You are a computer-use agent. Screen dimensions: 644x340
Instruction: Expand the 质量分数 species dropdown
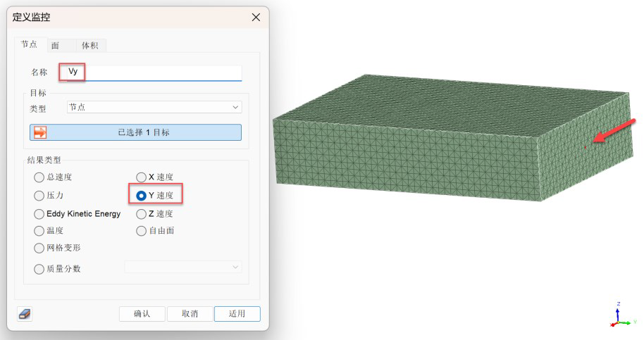click(x=182, y=267)
